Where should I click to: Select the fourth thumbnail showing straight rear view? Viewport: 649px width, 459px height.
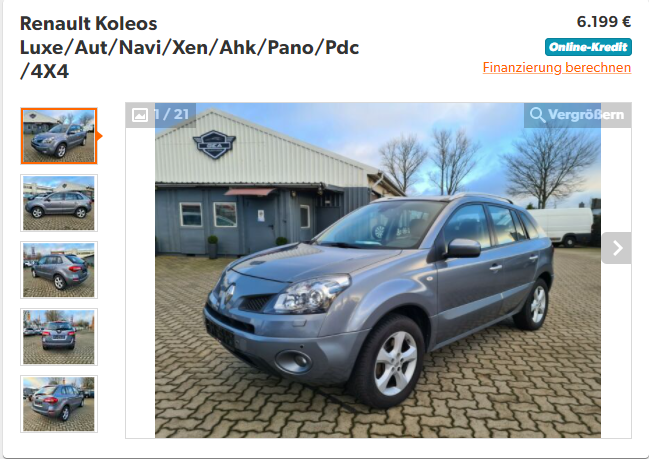point(59,337)
